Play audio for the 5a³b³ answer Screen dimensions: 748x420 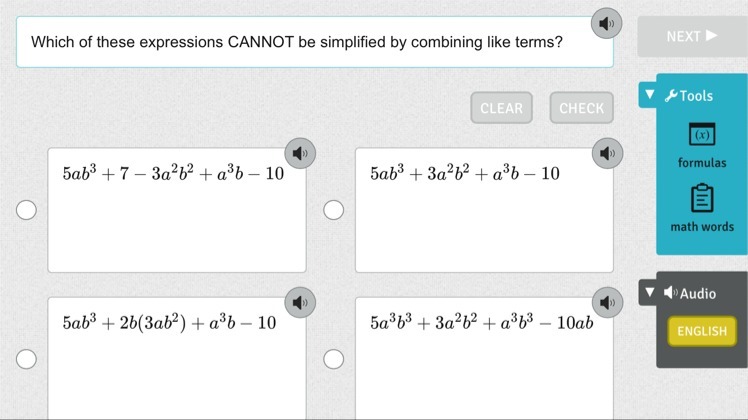point(605,302)
